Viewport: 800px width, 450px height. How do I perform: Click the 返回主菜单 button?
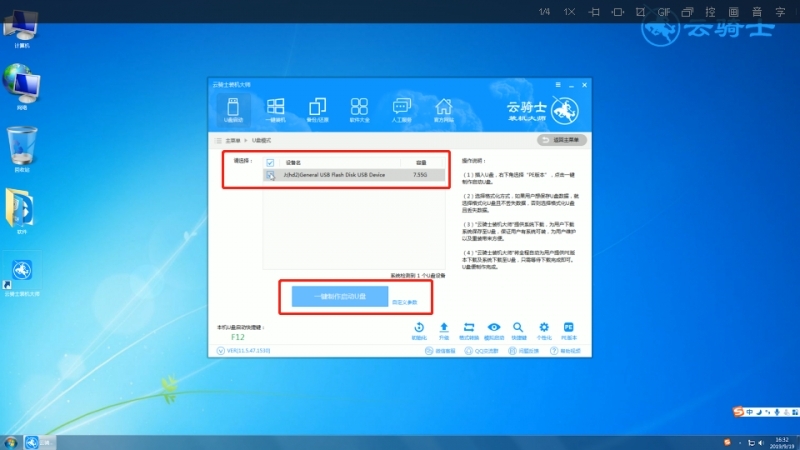tap(562, 140)
